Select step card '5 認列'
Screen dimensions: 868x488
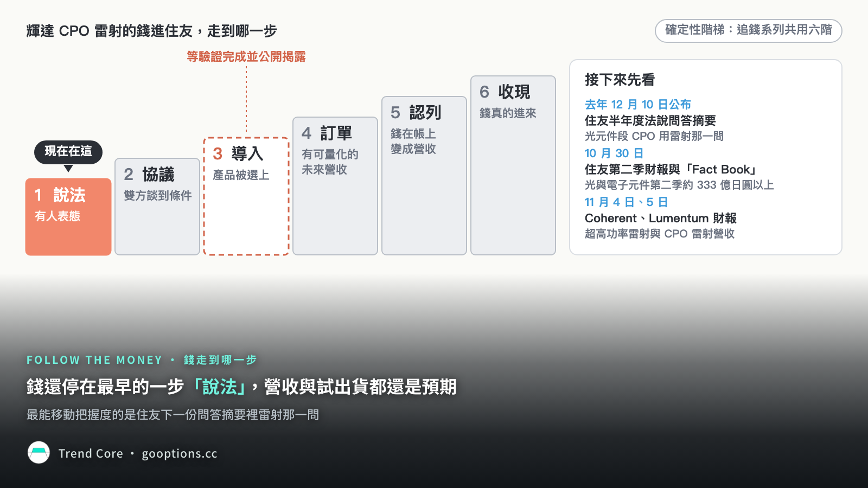pyautogui.click(x=424, y=176)
